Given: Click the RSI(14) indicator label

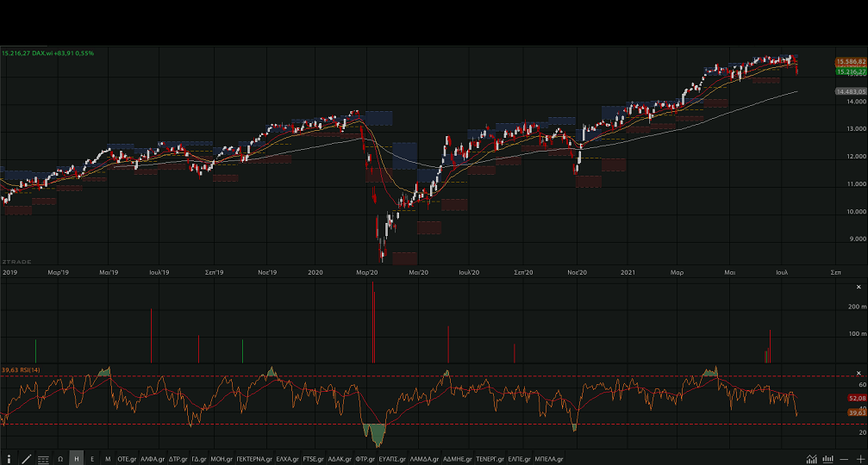Looking at the screenshot, I should click(21, 370).
